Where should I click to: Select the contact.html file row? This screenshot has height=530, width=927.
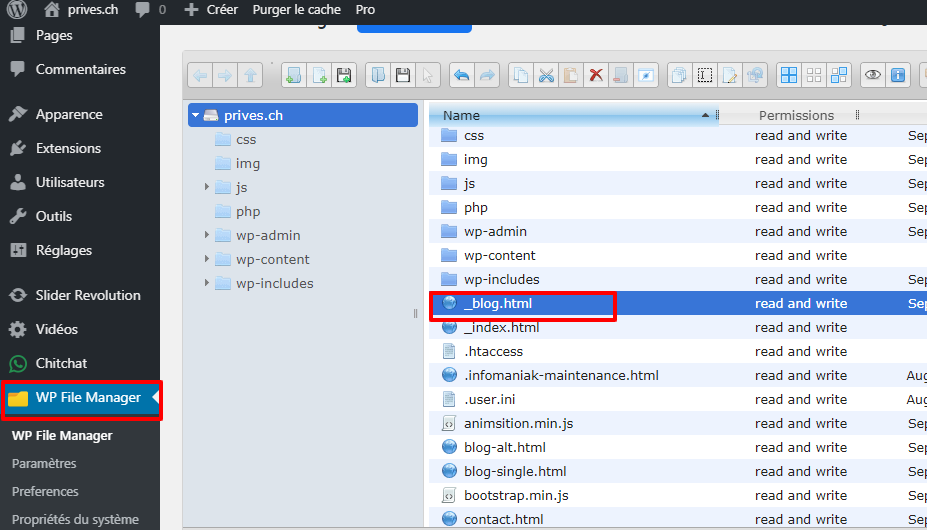tap(678, 519)
